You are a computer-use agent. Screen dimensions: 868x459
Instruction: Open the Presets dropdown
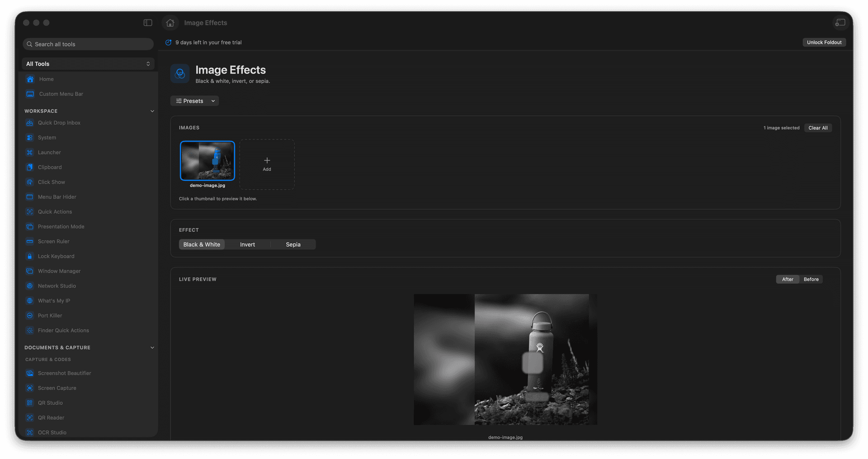pyautogui.click(x=195, y=101)
